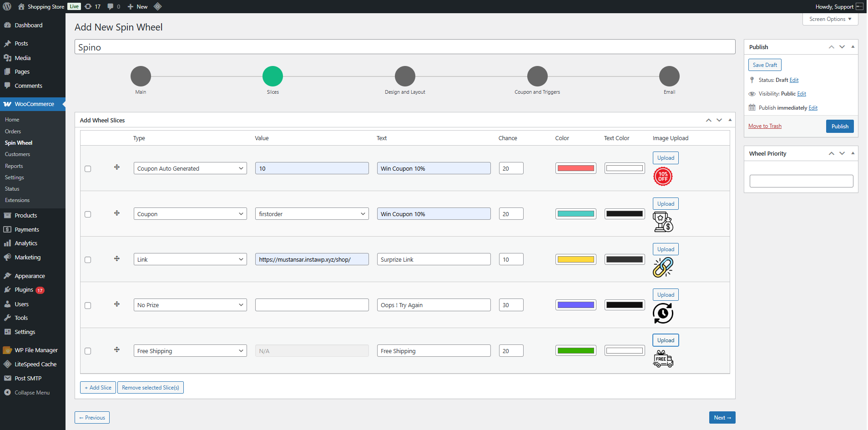Click the drag handle of No Prize slice
This screenshot has width=868, height=430.
point(117,304)
